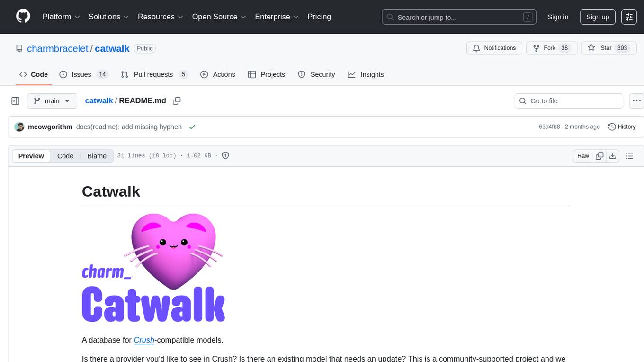
Task: Open the main branch selector
Action: pyautogui.click(x=52, y=101)
